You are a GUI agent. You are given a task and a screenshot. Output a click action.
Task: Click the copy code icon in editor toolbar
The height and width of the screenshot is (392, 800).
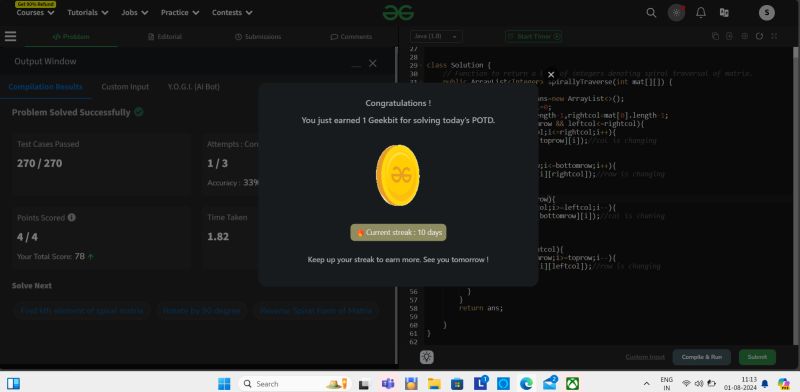[x=715, y=36]
